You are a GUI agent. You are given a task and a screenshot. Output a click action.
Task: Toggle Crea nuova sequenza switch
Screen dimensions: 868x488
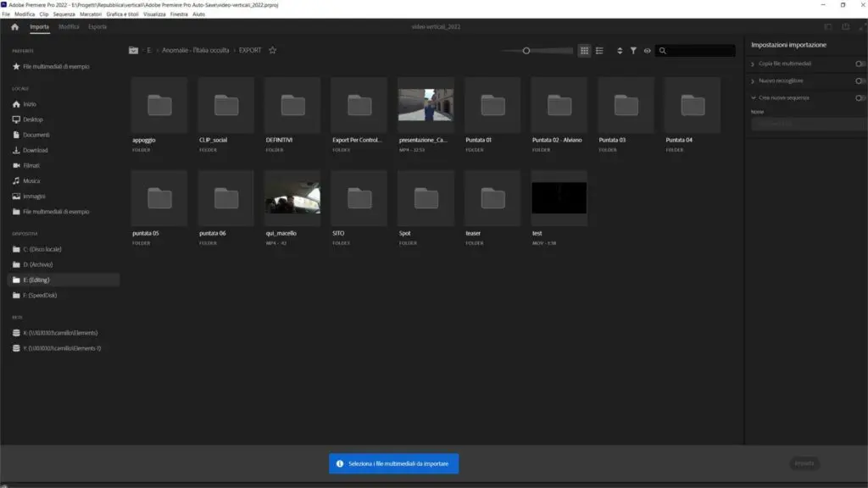(860, 98)
